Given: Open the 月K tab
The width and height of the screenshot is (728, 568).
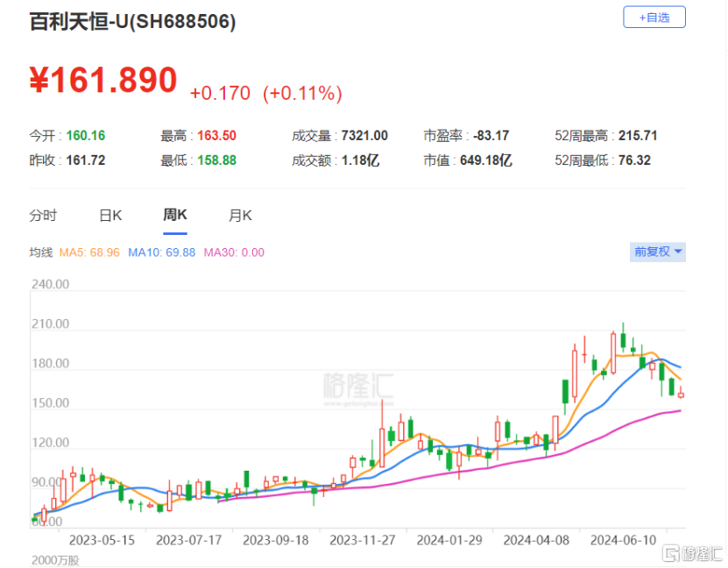Looking at the screenshot, I should pos(240,216).
